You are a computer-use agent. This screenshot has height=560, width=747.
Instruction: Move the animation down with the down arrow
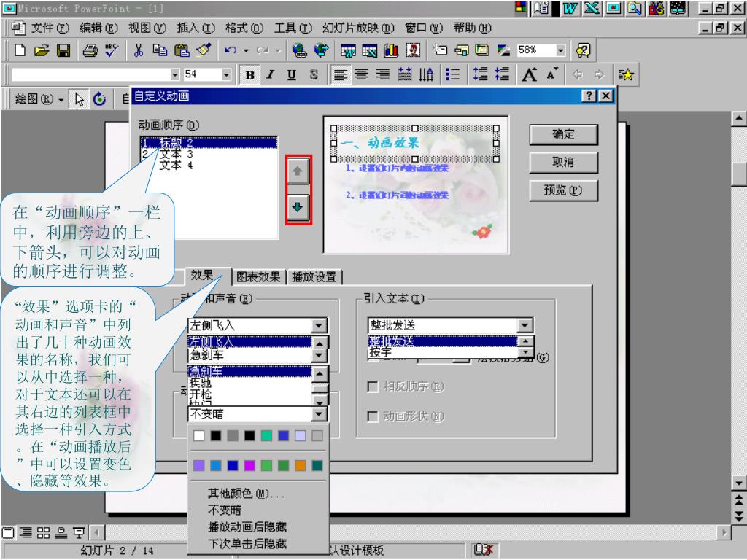click(x=298, y=206)
